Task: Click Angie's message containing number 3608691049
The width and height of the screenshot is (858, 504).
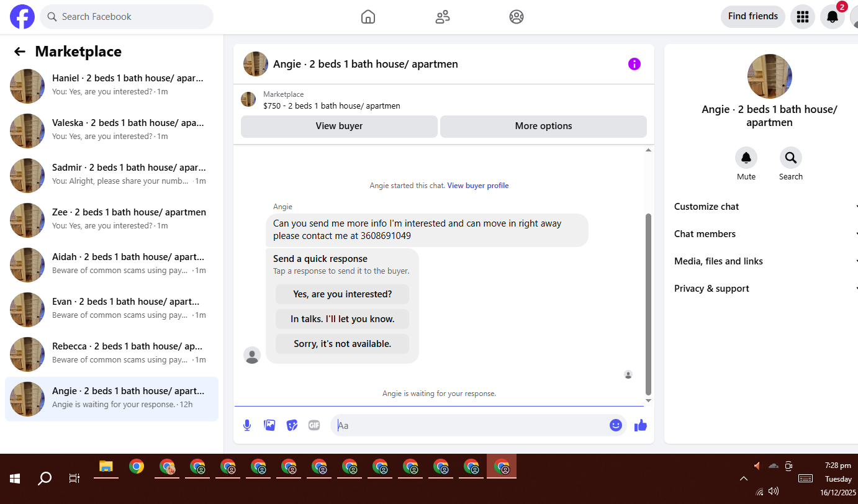Action: (427, 230)
